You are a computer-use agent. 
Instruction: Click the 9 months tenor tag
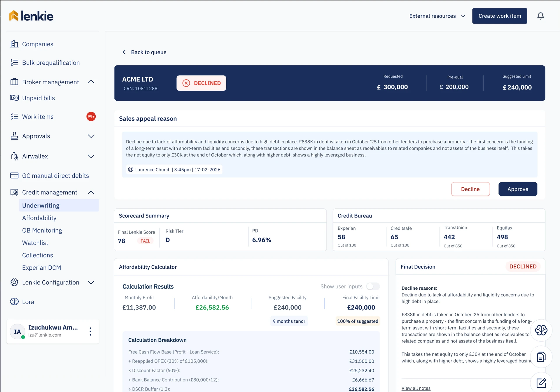click(289, 321)
